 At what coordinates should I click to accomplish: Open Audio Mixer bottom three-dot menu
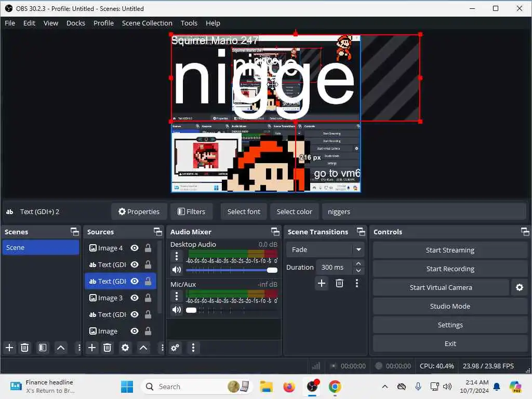coord(193,348)
